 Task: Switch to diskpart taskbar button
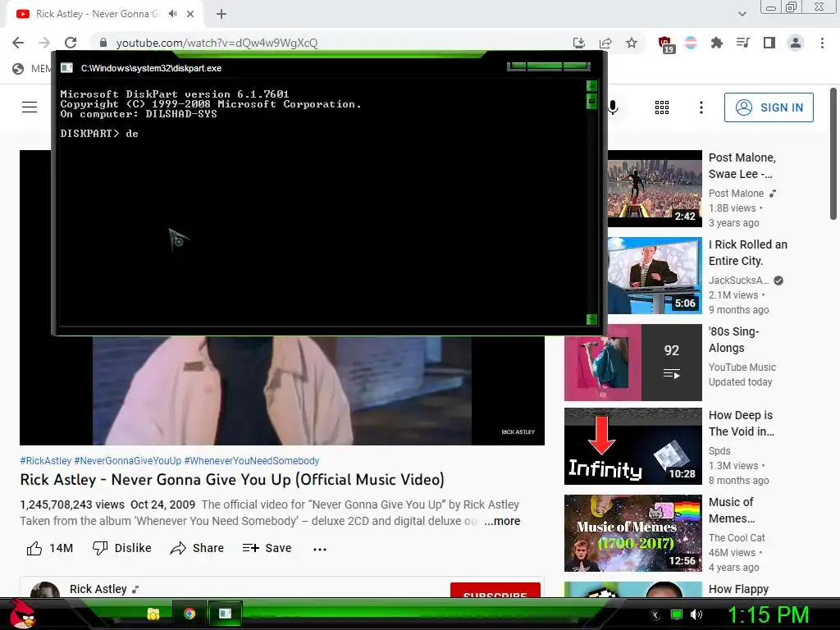(225, 614)
